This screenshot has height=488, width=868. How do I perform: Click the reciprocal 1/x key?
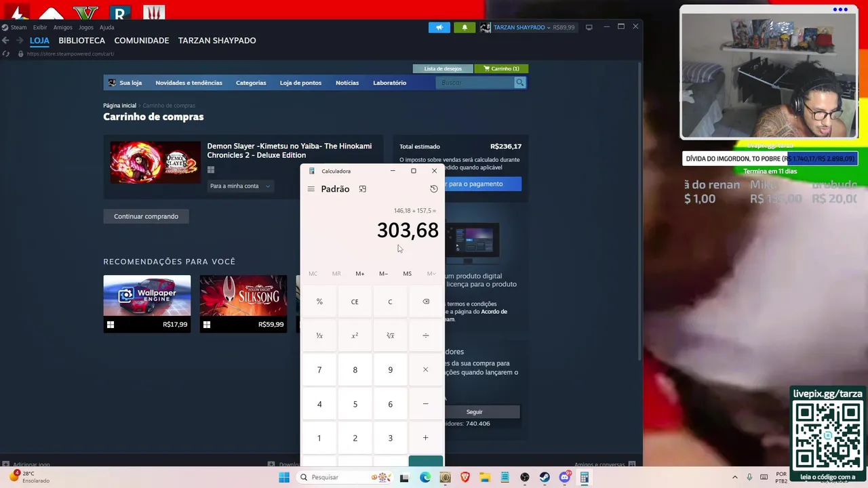319,335
